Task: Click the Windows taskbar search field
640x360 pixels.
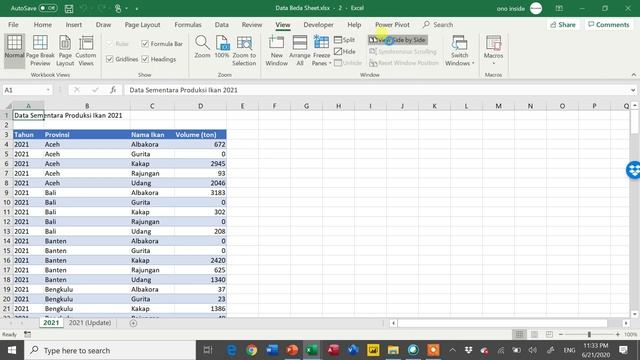Action: [110, 350]
